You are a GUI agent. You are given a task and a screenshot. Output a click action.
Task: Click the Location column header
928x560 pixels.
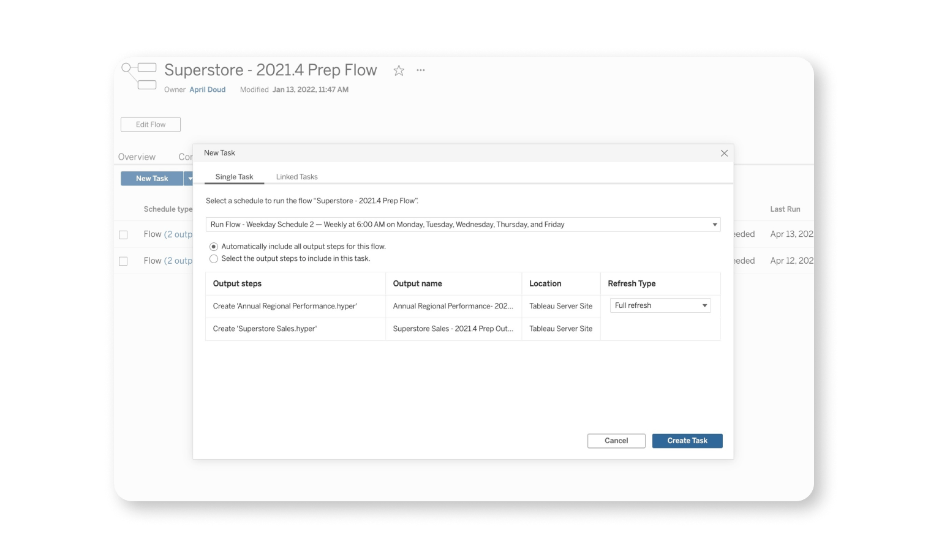click(x=545, y=283)
